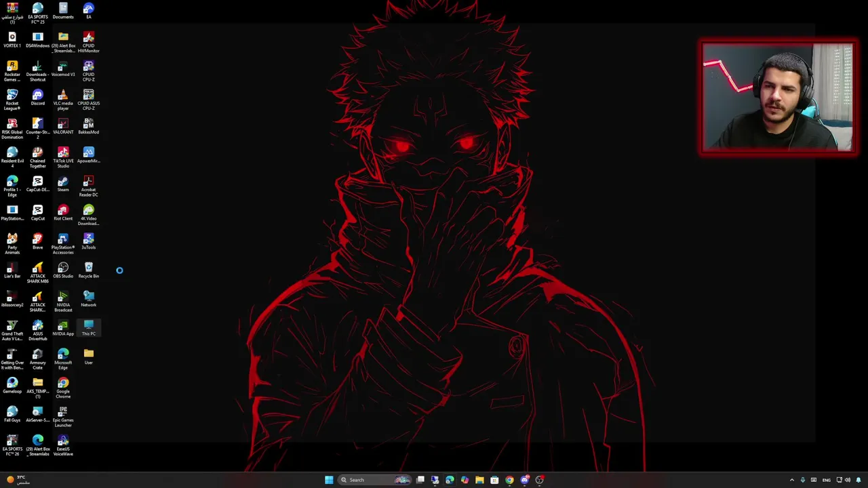Open the Windows Start menu
The height and width of the screenshot is (488, 868).
329,480
